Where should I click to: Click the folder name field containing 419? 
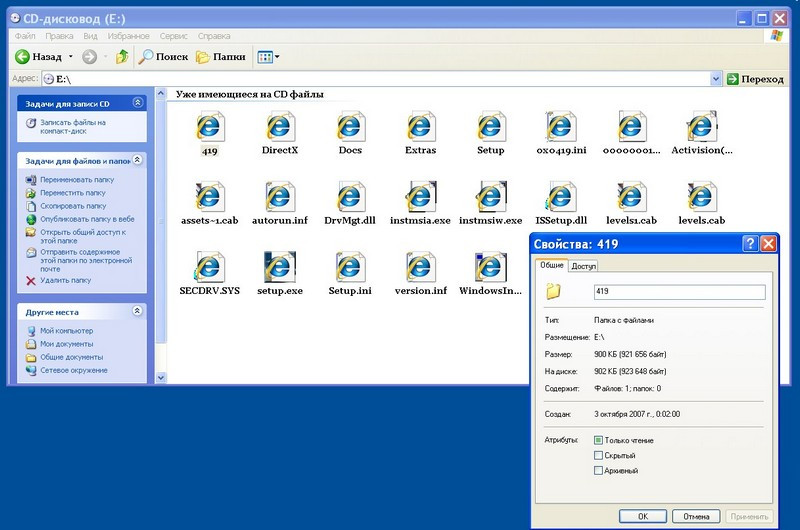coord(680,291)
